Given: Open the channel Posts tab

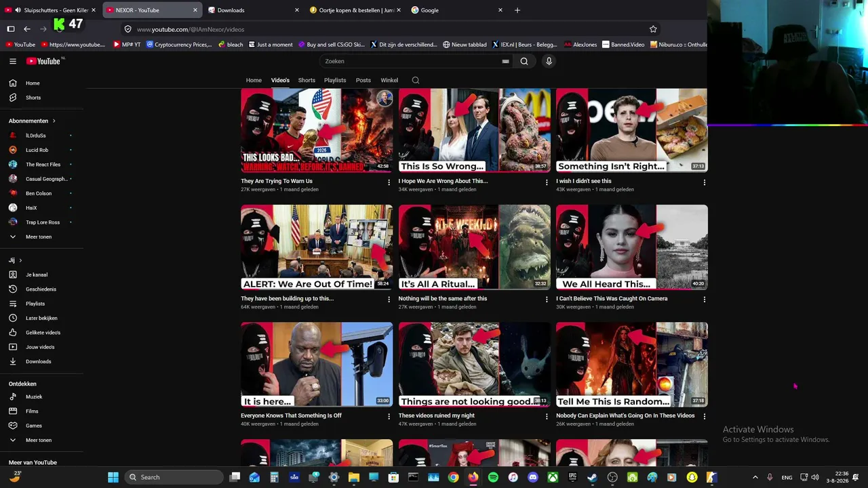Looking at the screenshot, I should click(x=363, y=80).
